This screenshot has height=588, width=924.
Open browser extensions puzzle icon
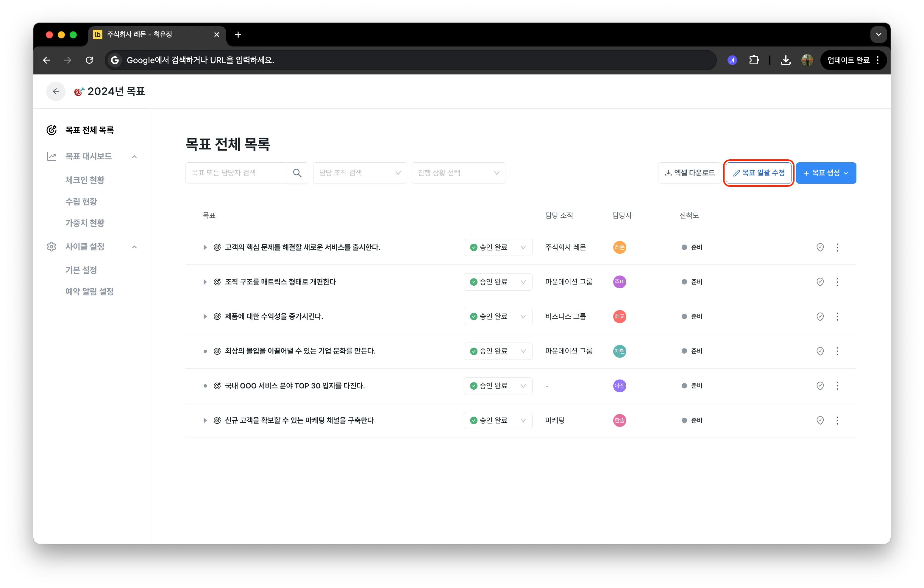pyautogui.click(x=754, y=60)
